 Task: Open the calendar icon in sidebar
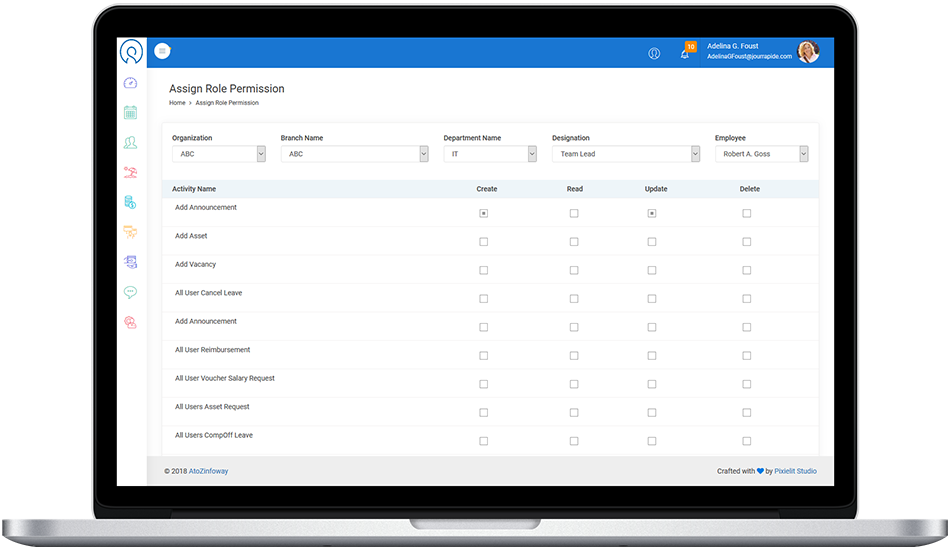pyautogui.click(x=130, y=113)
